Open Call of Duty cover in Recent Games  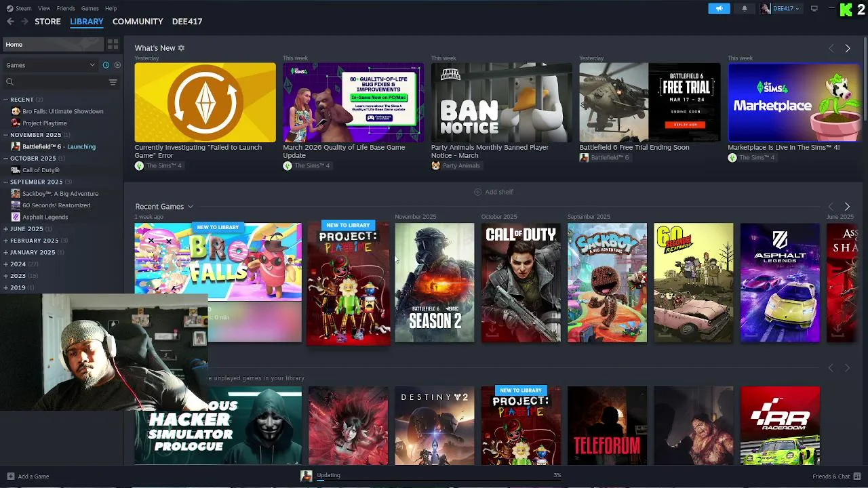point(521,283)
